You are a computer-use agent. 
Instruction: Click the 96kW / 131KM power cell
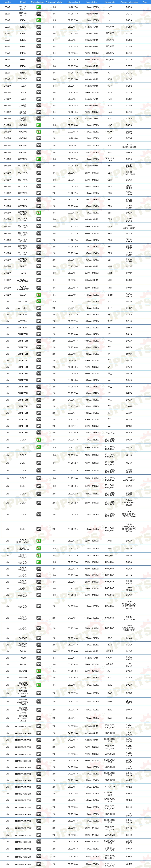coord(92,671)
